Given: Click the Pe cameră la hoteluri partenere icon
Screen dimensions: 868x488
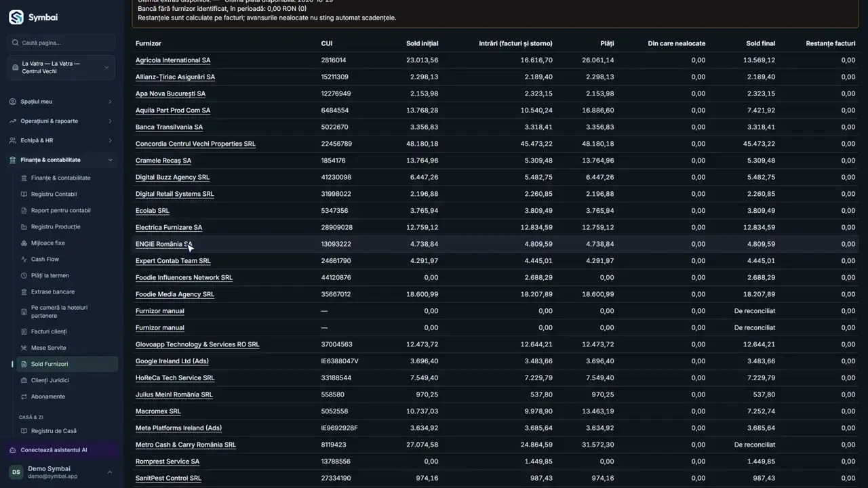Looking at the screenshot, I should [24, 312].
